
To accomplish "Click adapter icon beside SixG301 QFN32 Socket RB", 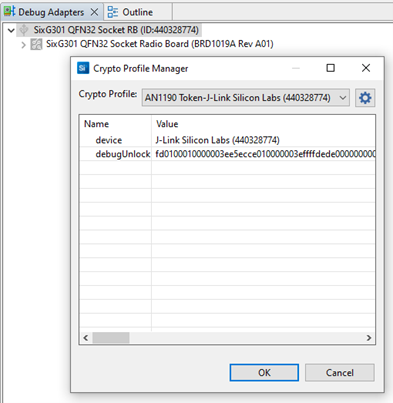I will pos(24,30).
